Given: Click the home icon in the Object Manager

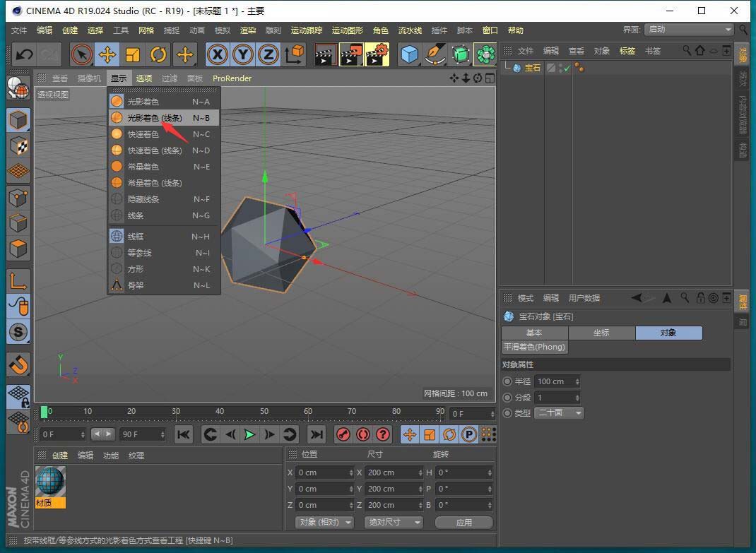Looking at the screenshot, I should click(700, 51).
